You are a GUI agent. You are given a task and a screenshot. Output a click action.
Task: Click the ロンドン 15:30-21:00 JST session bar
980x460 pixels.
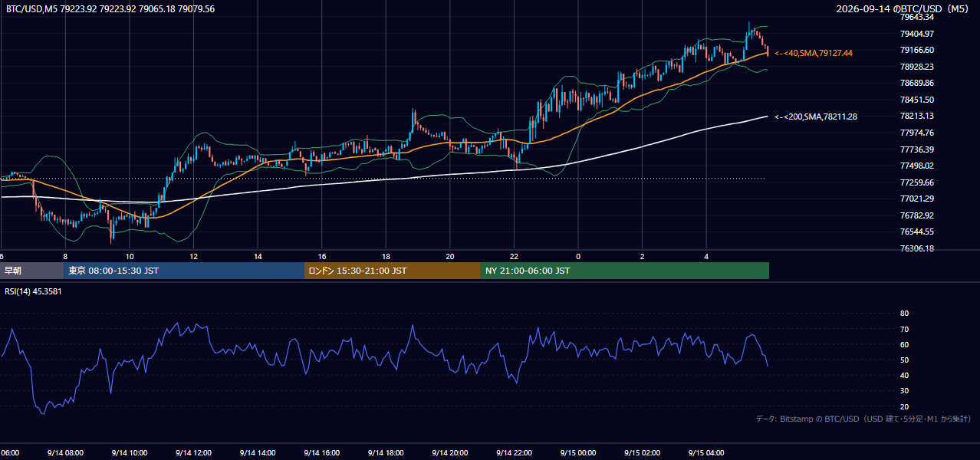coord(393,271)
